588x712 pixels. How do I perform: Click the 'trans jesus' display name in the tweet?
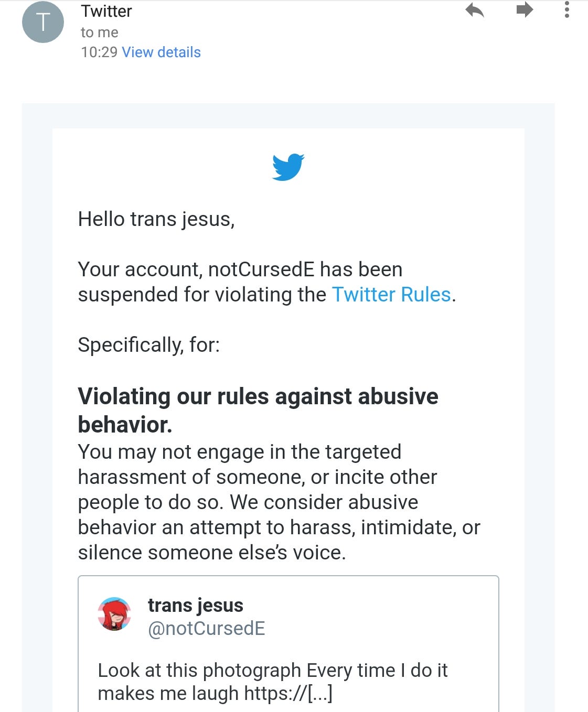coord(195,605)
